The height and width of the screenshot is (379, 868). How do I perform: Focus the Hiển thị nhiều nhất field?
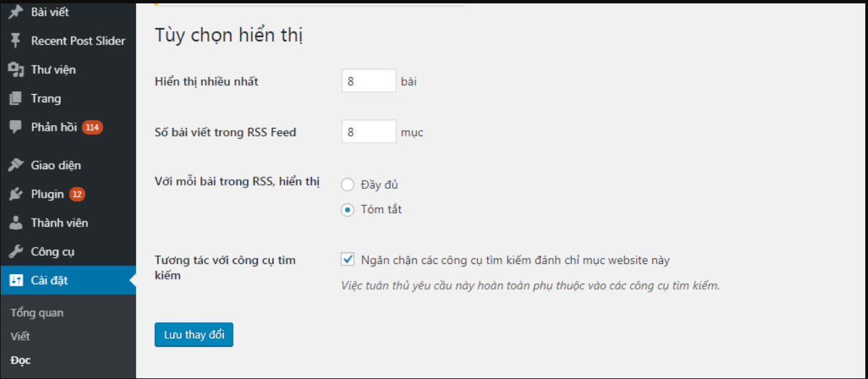[x=369, y=81]
